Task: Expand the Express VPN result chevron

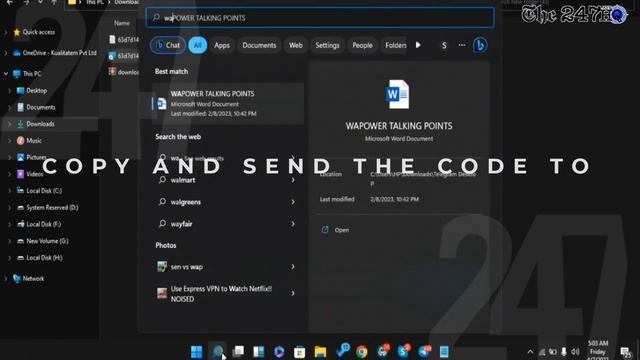Action: pyautogui.click(x=293, y=293)
